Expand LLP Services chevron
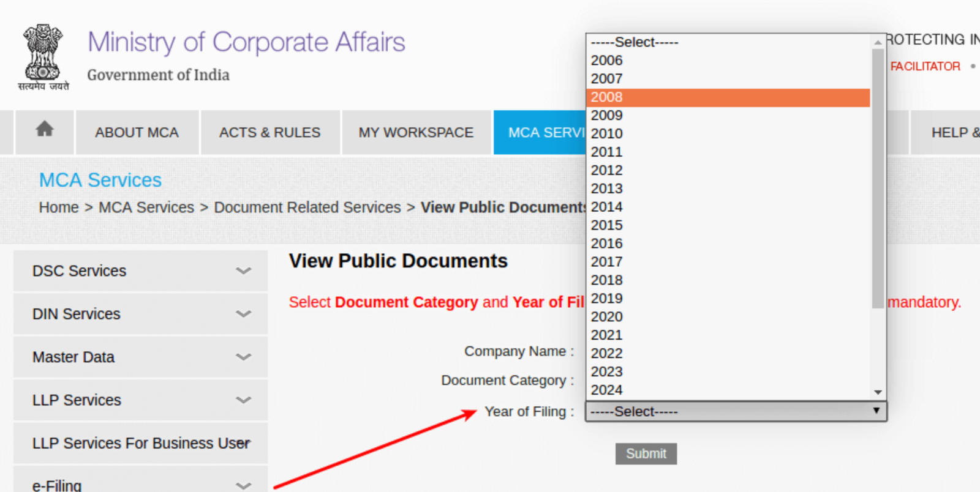This screenshot has height=492, width=980. pos(244,400)
